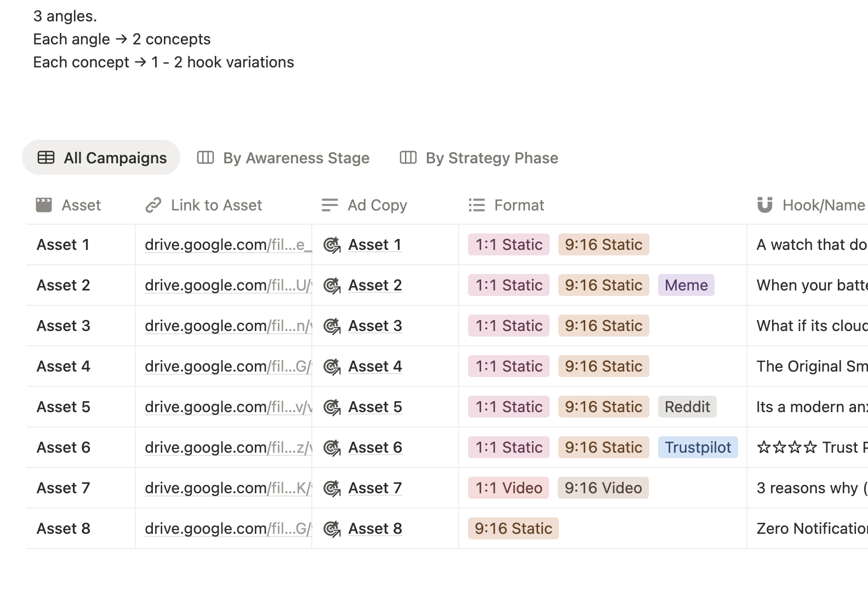Click the 1:1 Video tag on Asset 7
Screen dimensions: 868x593
(x=509, y=488)
